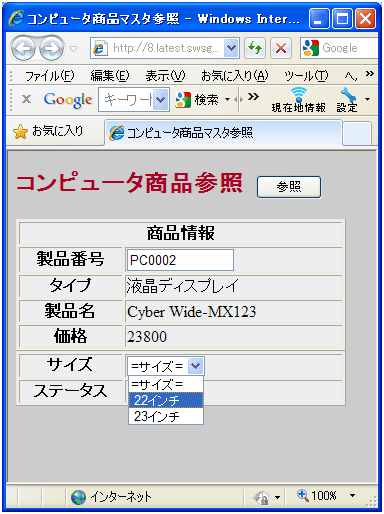This screenshot has height=514, width=384.
Task: Open the 編集(E) menu
Action: [110, 76]
